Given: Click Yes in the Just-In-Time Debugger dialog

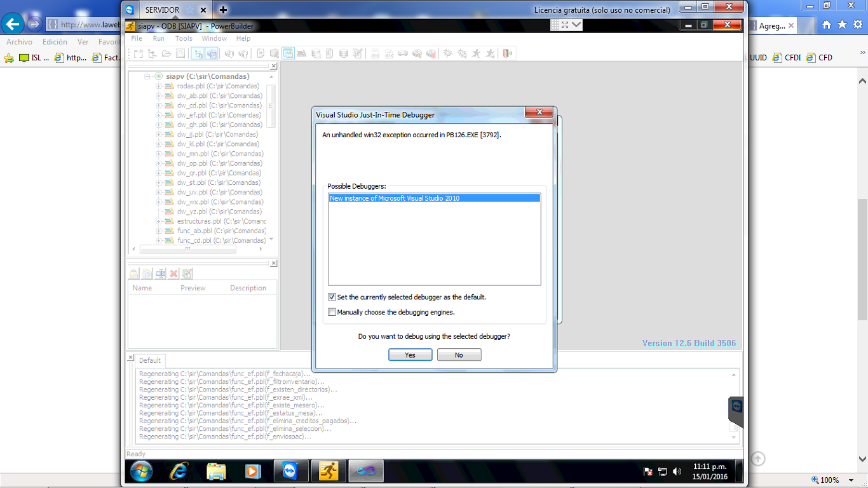Looking at the screenshot, I should tap(410, 355).
